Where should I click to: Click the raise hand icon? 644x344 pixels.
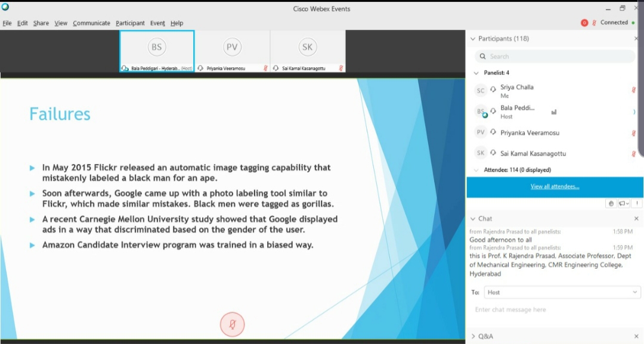pos(611,203)
